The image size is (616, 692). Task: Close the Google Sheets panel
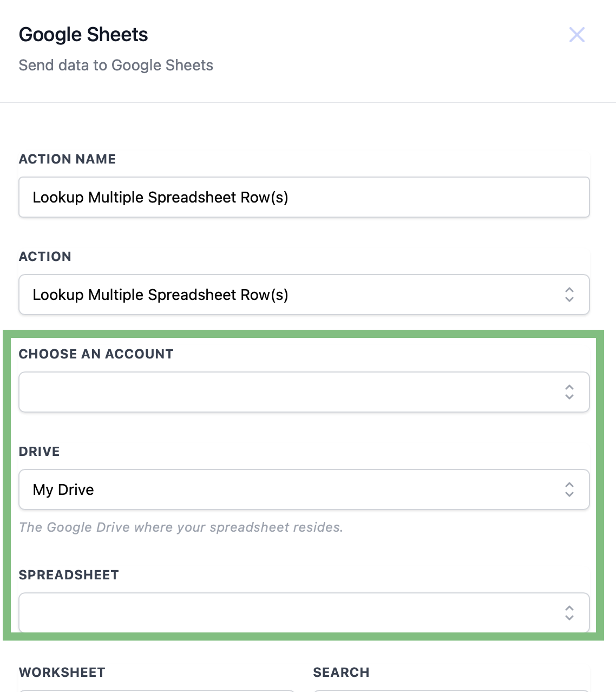click(x=577, y=35)
